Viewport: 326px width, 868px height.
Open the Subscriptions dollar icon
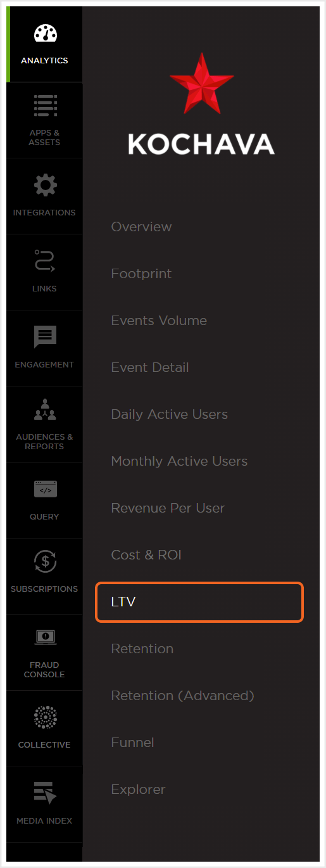pyautogui.click(x=45, y=562)
